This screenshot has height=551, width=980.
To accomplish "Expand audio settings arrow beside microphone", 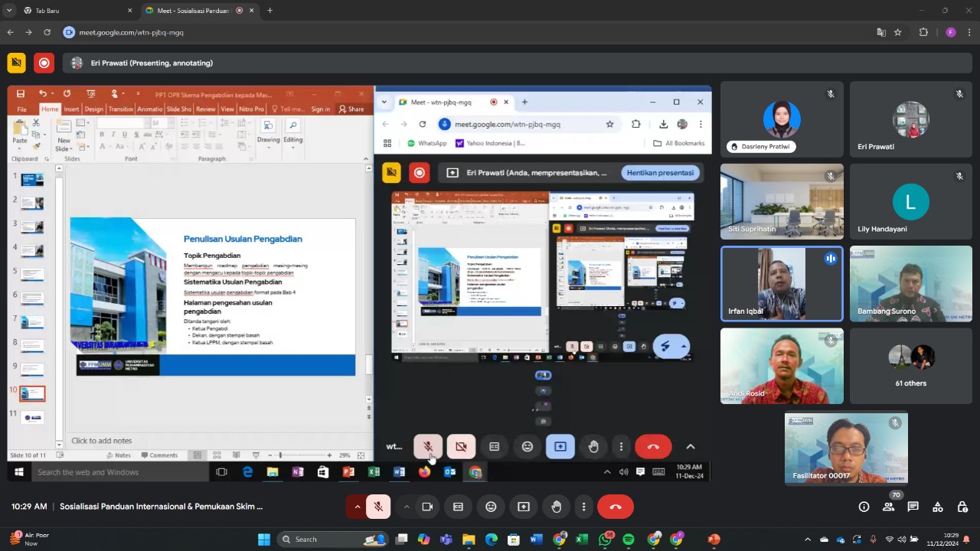I will pos(357,507).
